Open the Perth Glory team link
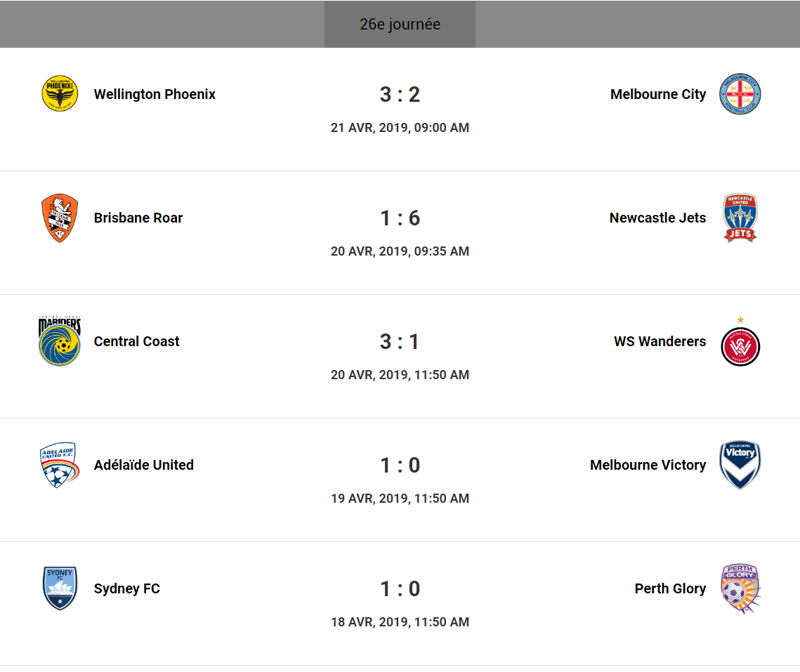800x672 pixels. [x=670, y=588]
